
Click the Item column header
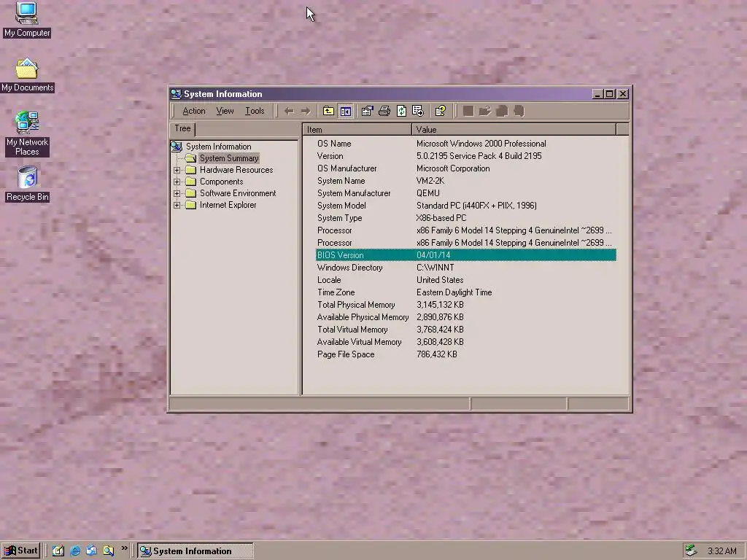(x=357, y=130)
